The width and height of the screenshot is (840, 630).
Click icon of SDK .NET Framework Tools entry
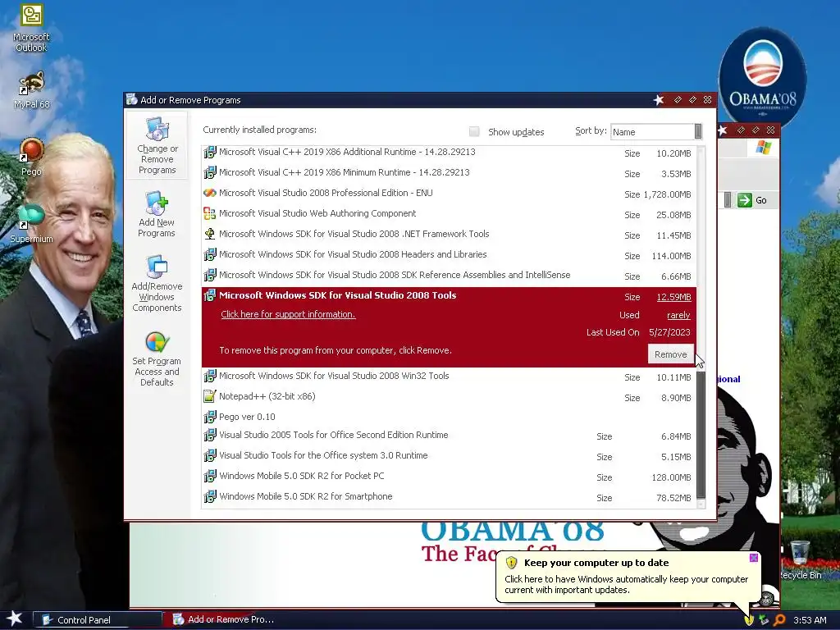pyautogui.click(x=210, y=234)
